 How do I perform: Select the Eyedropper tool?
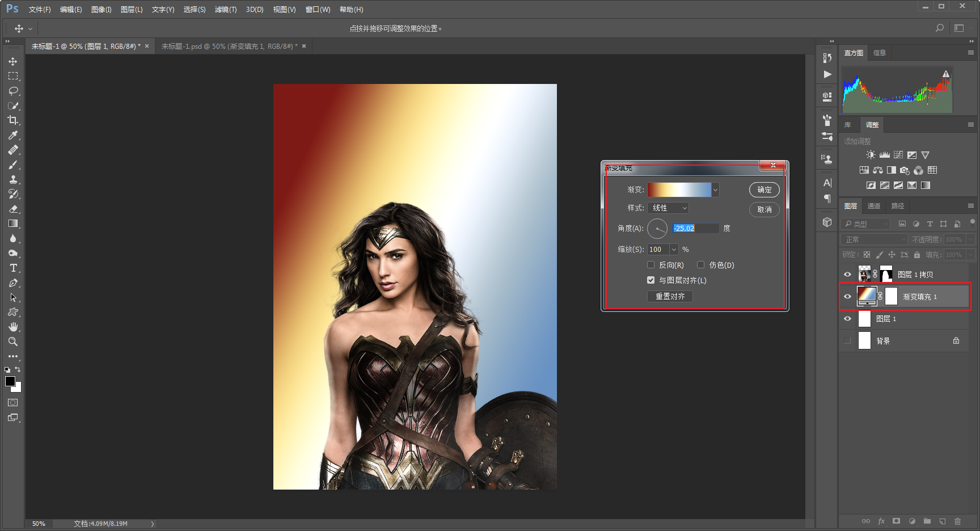13,135
